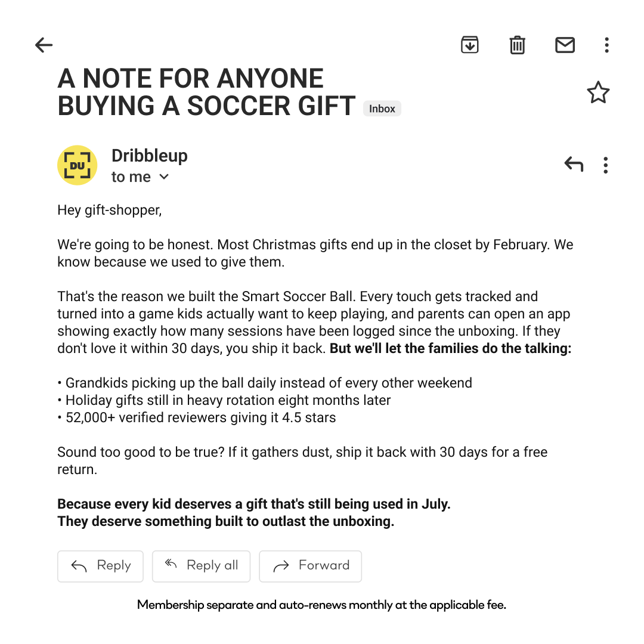The height and width of the screenshot is (644, 644).
Task: Click the Reply all button
Action: pyautogui.click(x=202, y=566)
